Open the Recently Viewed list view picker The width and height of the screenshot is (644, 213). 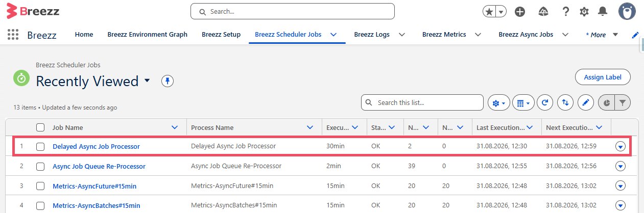pyautogui.click(x=147, y=81)
